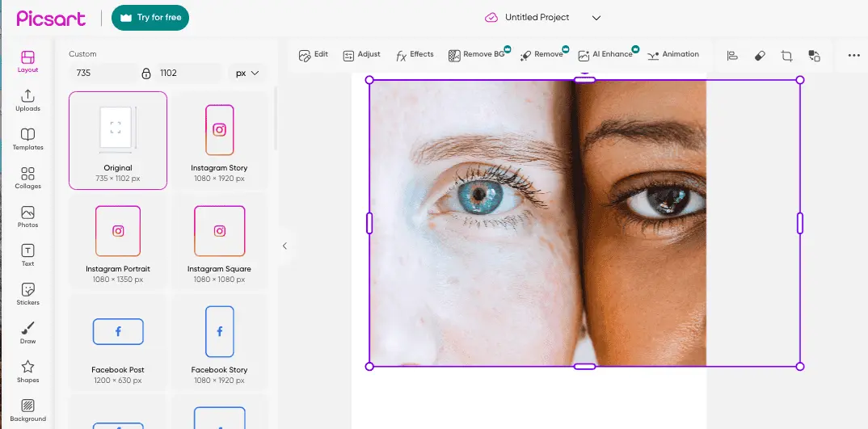
Task: Choose the Facebook Post layout preset
Action: pos(118,342)
